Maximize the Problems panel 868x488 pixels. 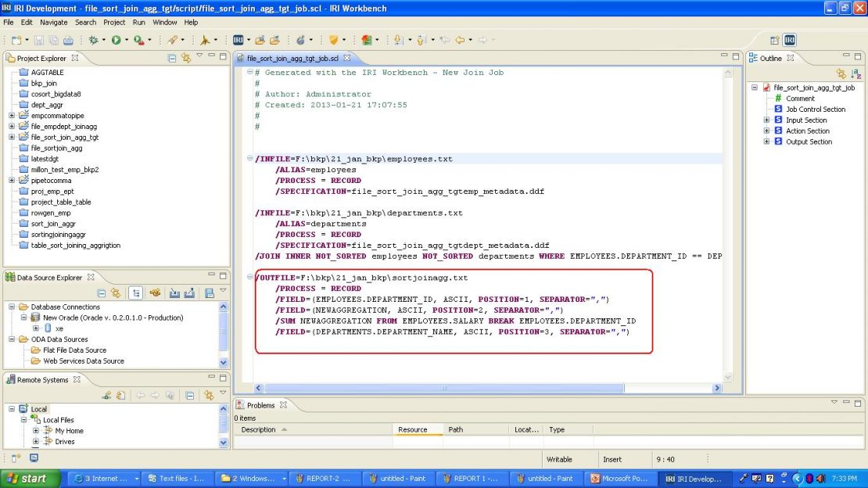coord(858,404)
